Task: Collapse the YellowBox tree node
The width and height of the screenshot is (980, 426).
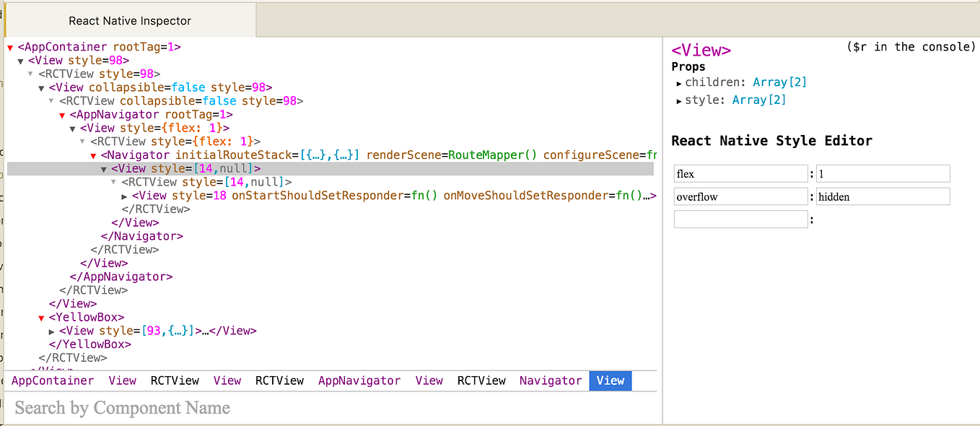Action: pos(40,317)
